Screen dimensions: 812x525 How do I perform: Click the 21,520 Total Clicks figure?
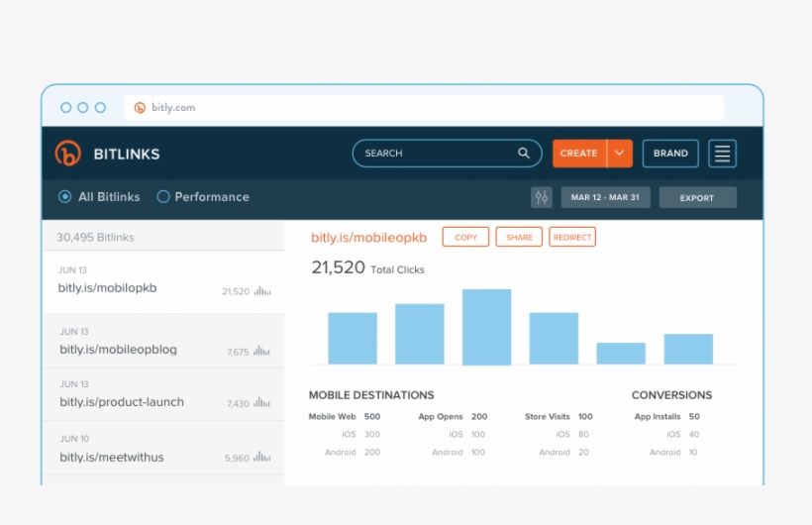[367, 267]
